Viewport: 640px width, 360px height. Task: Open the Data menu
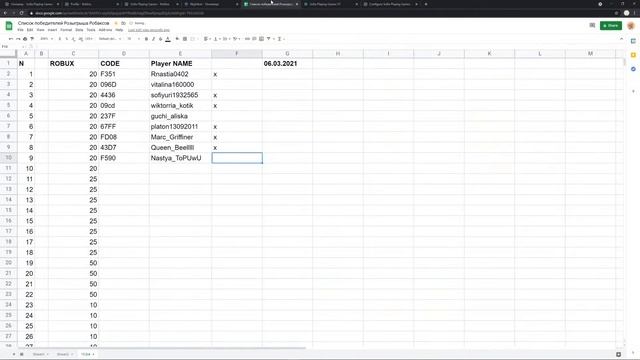point(79,30)
